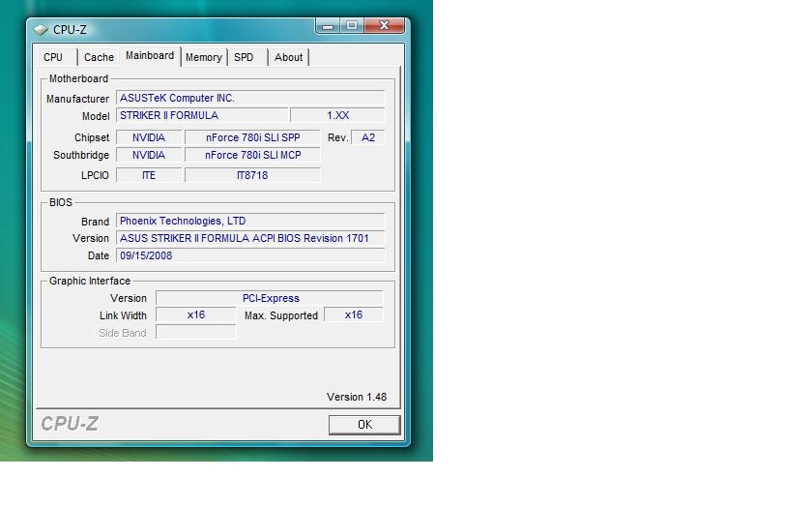The width and height of the screenshot is (812, 508).
Task: Click the Graphic Interface group label
Action: pyautogui.click(x=90, y=281)
